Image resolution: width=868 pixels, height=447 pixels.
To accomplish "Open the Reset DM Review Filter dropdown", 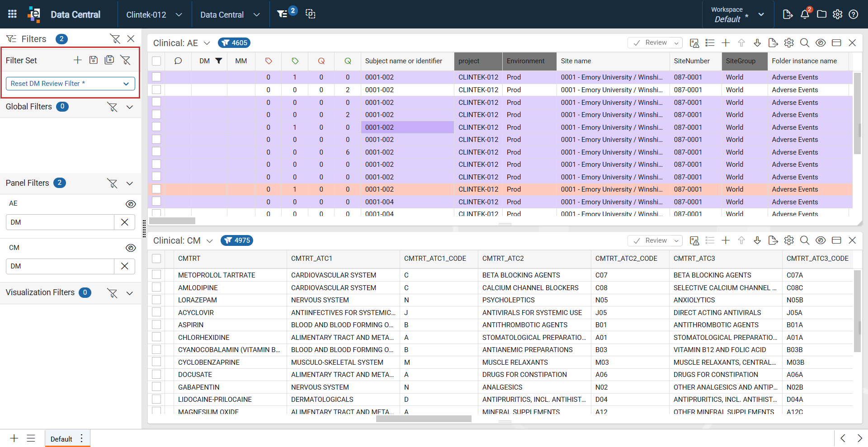I will [x=71, y=84].
